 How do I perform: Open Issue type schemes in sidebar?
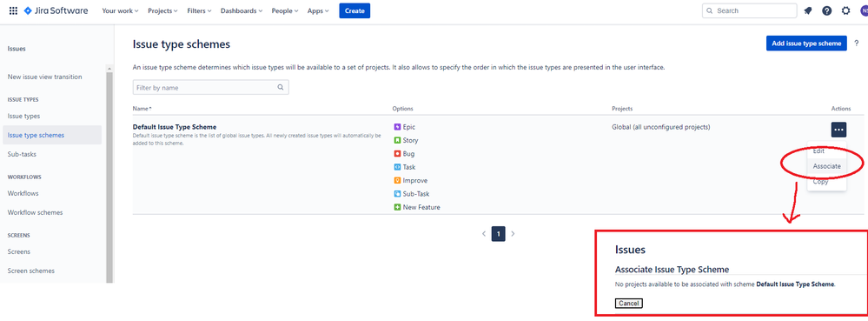53,135
